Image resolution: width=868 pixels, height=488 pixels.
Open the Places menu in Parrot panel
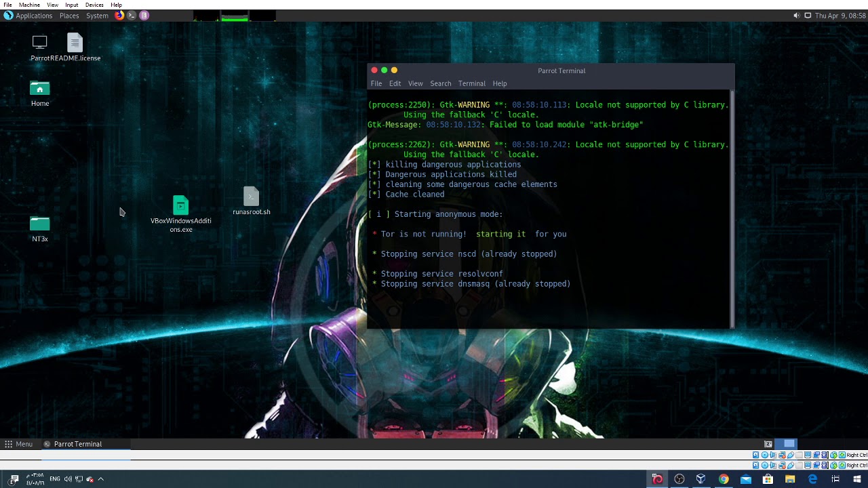(69, 16)
